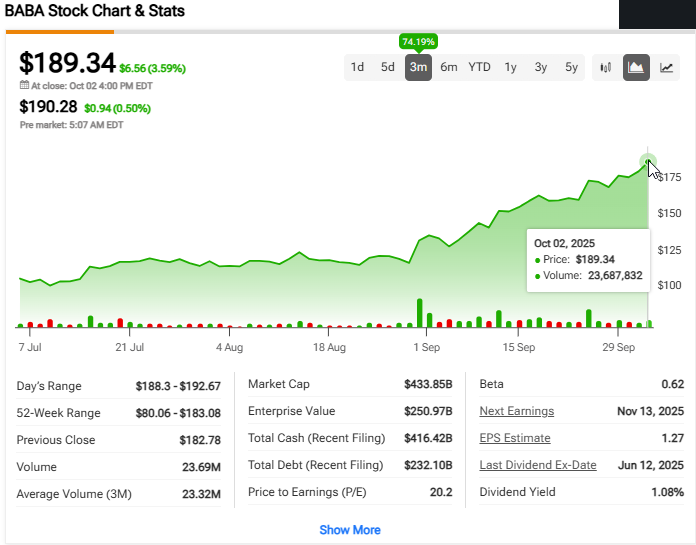
Task: Open Last Dividend Ex-Date link
Action: pyautogui.click(x=538, y=465)
